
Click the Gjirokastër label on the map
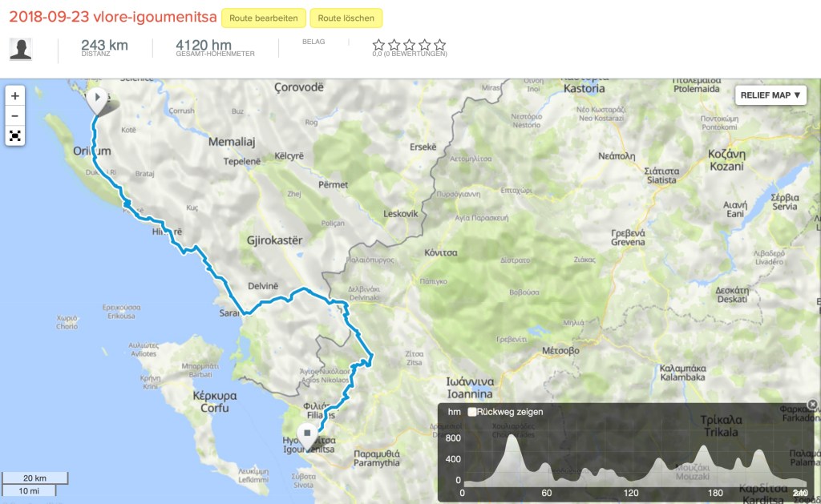274,240
